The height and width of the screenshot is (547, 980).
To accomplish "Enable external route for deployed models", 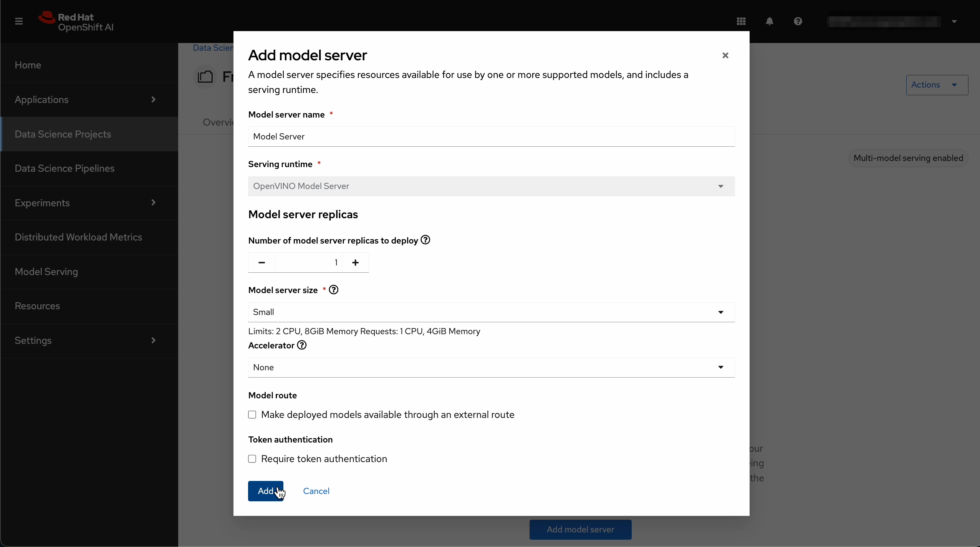I will tap(252, 415).
